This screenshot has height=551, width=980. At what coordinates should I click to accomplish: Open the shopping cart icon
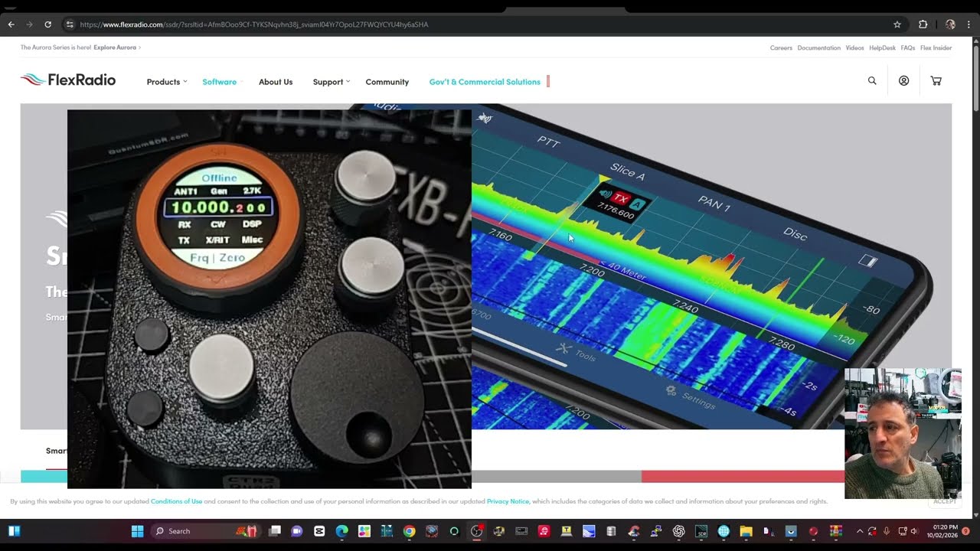936,80
